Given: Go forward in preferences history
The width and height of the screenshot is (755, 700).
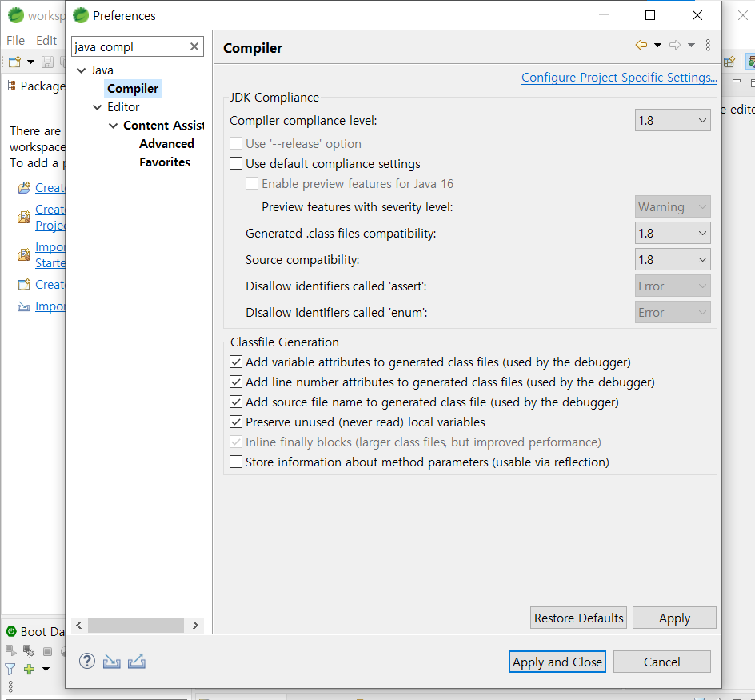Looking at the screenshot, I should point(675,46).
